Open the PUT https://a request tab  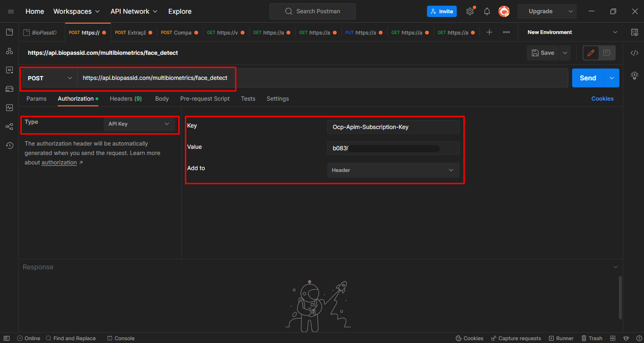click(x=363, y=33)
